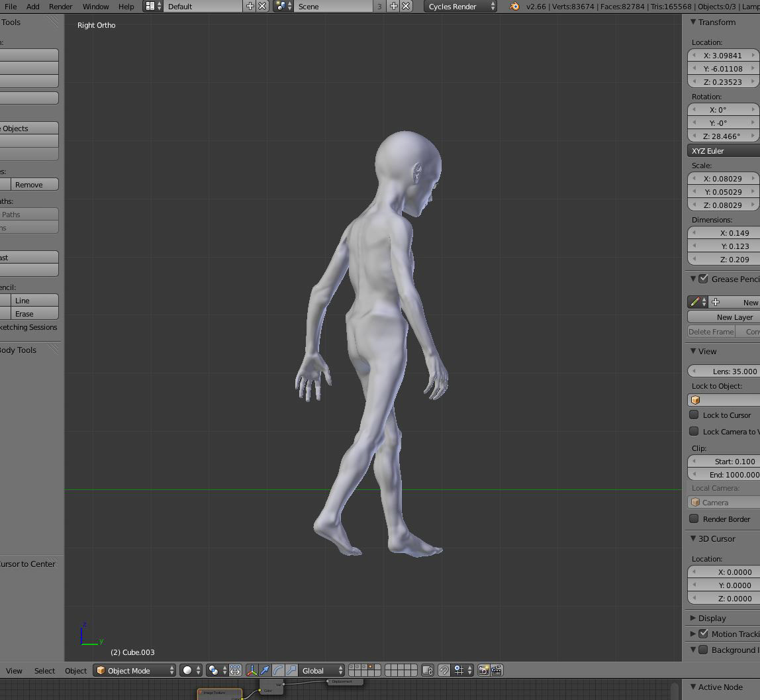The height and width of the screenshot is (700, 760).
Task: Open the Cycles Render engine dropdown
Action: click(x=461, y=7)
